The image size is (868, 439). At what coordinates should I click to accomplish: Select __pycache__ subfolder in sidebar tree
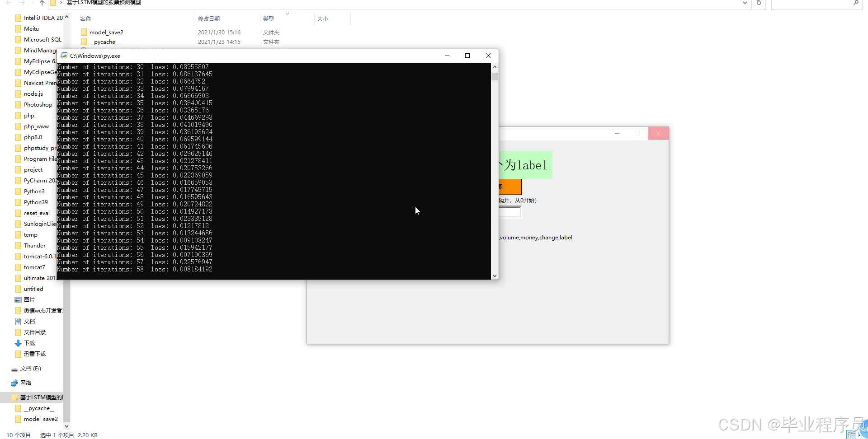point(35,408)
